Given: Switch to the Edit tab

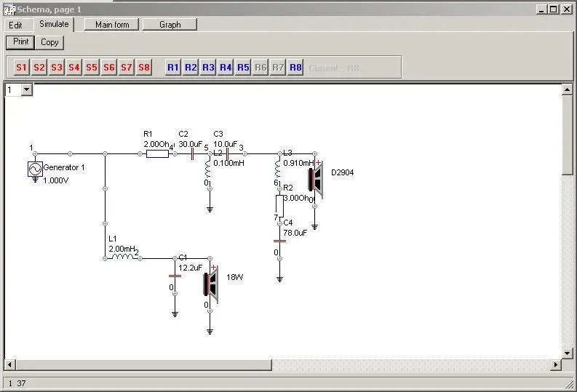Looking at the screenshot, I should coord(15,25).
